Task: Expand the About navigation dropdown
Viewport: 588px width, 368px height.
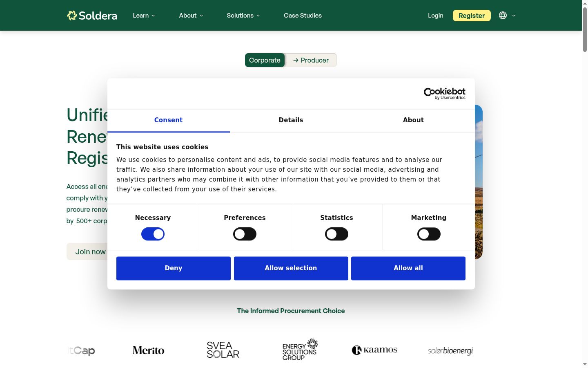Action: (191, 16)
